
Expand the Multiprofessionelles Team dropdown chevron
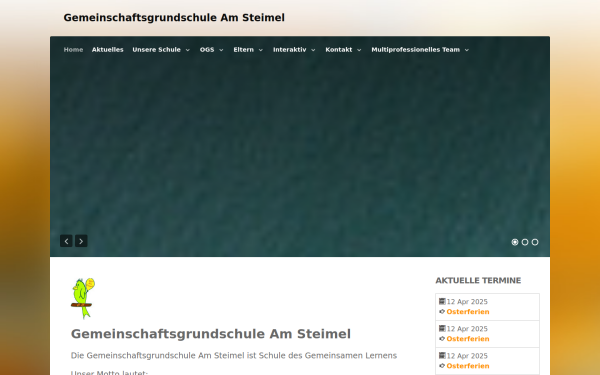(466, 50)
